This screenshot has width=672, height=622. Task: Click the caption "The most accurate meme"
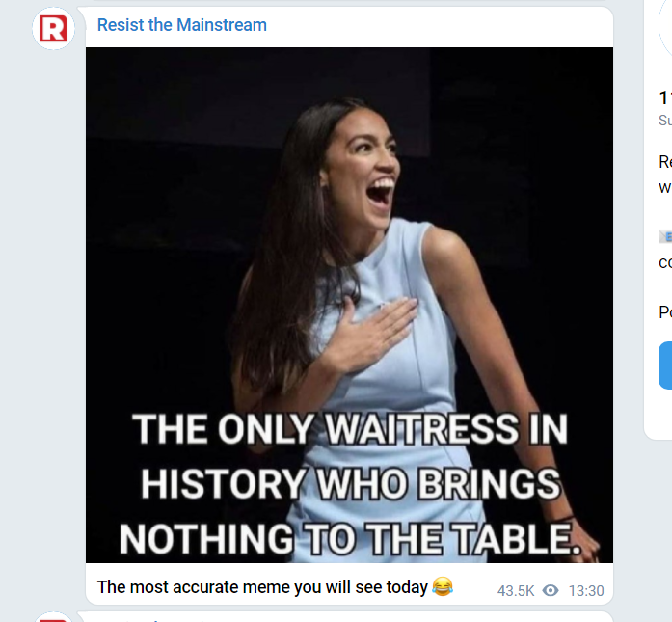[x=263, y=586]
